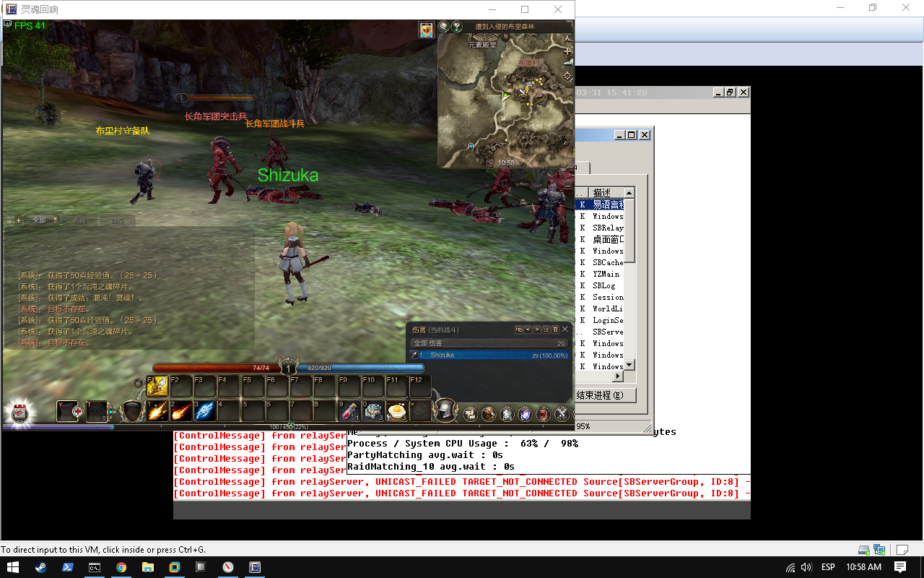Click the first icon in damage meter header

point(519,330)
